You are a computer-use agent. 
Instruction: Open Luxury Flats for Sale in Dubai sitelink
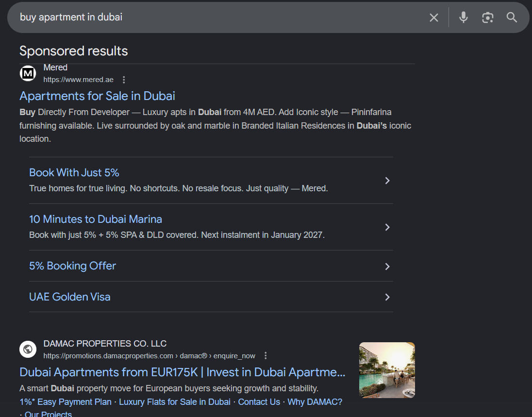tap(175, 402)
